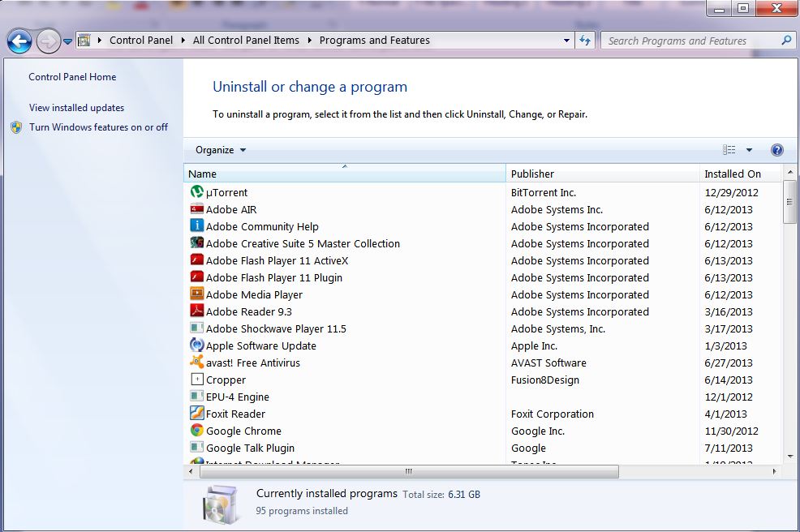This screenshot has height=532, width=800.
Task: Click publisher text Apple Inc.
Action: pos(534,345)
